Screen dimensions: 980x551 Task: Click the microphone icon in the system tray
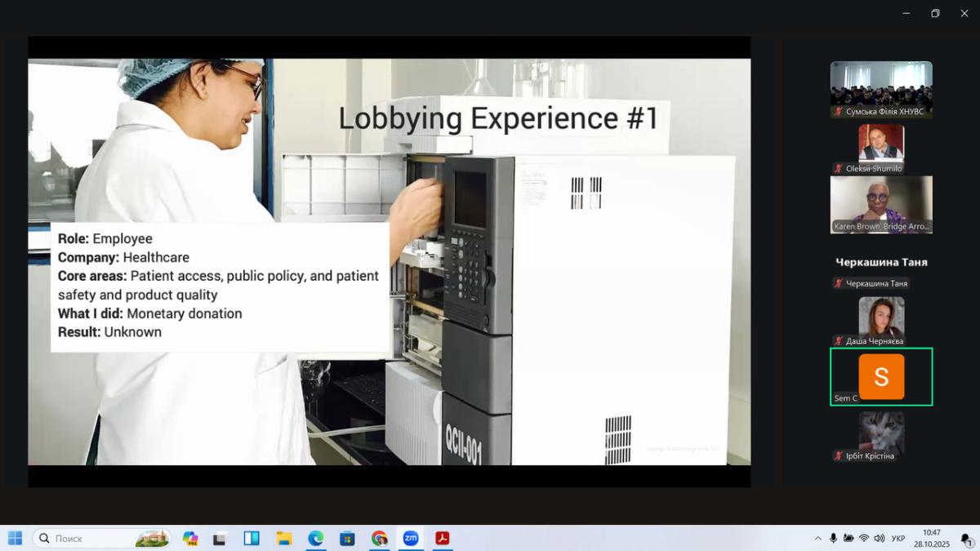[833, 538]
